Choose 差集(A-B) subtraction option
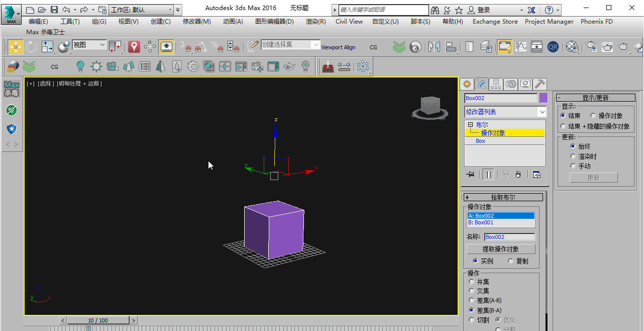 [x=471, y=300]
